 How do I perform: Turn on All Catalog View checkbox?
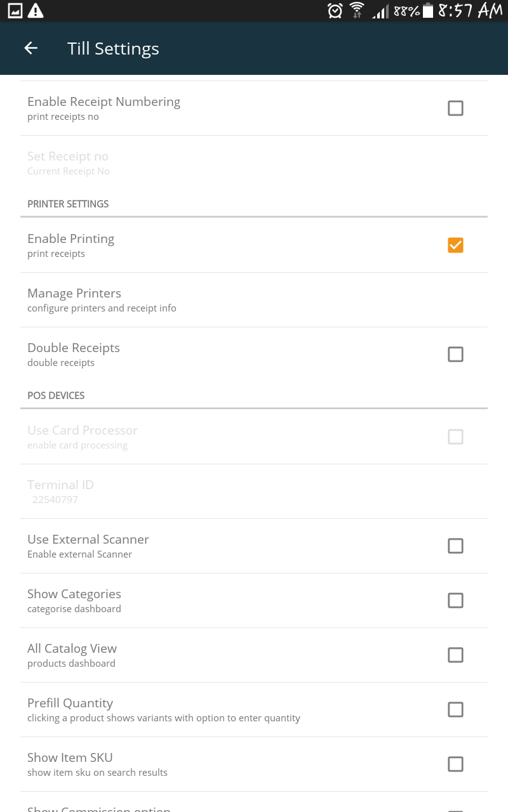pos(455,655)
